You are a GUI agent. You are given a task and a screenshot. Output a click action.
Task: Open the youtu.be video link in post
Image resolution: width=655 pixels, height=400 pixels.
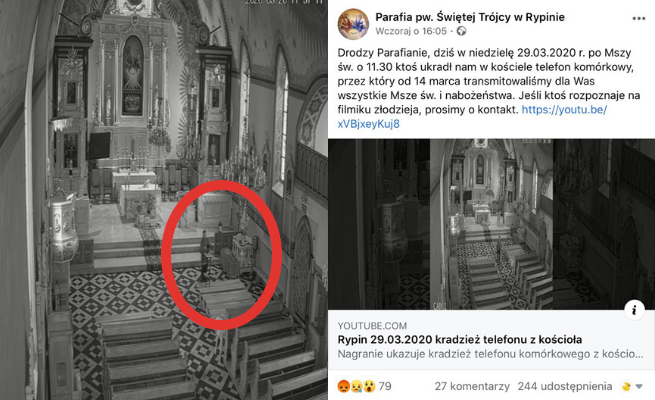(x=472, y=116)
